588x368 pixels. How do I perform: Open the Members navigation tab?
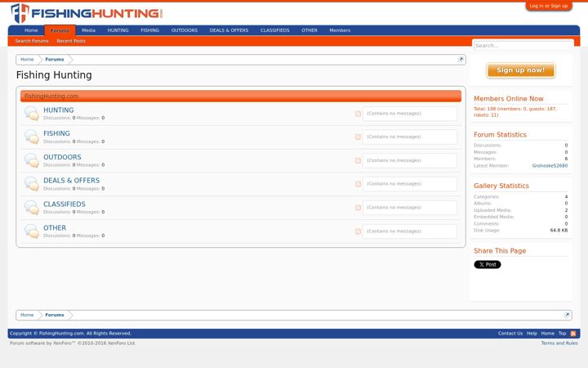(340, 30)
